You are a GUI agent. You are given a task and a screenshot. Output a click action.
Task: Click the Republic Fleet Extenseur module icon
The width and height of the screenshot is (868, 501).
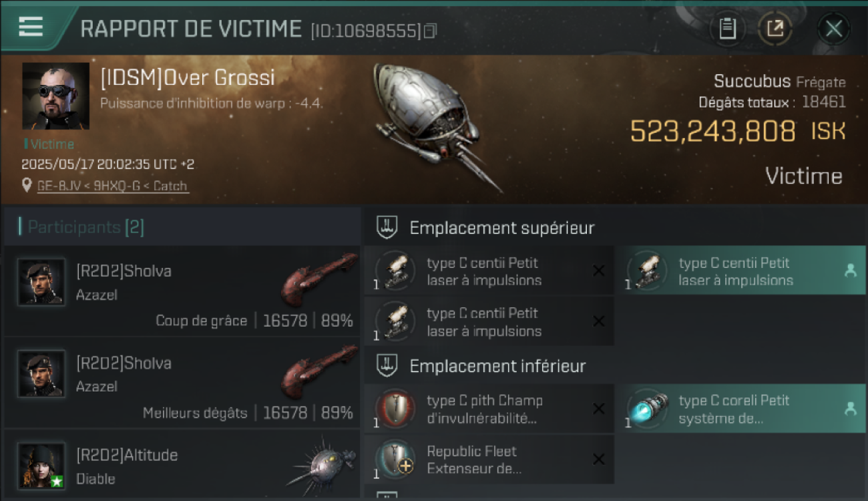coord(395,459)
